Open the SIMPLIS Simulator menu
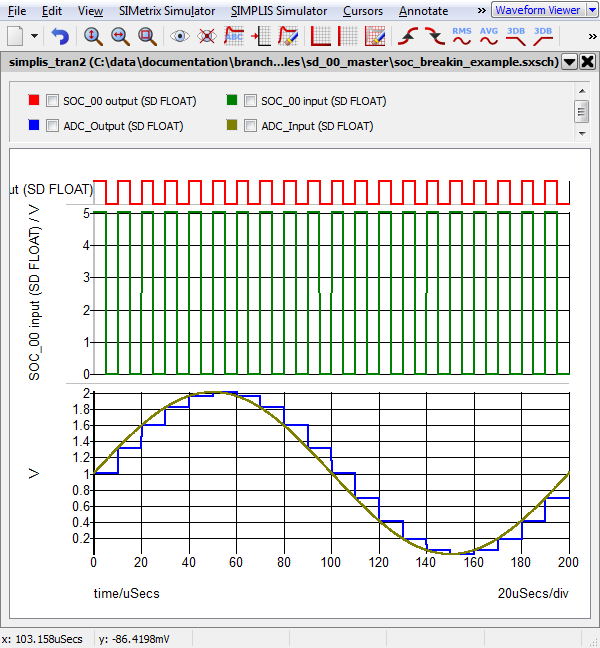 (x=278, y=11)
